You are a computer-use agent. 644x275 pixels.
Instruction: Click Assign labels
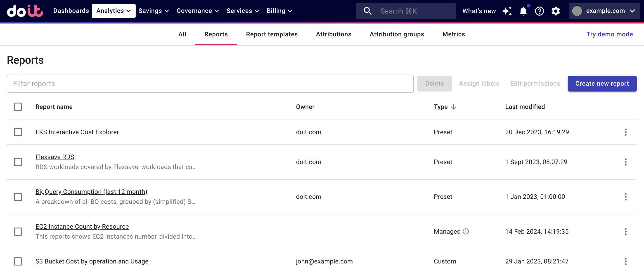(x=479, y=83)
